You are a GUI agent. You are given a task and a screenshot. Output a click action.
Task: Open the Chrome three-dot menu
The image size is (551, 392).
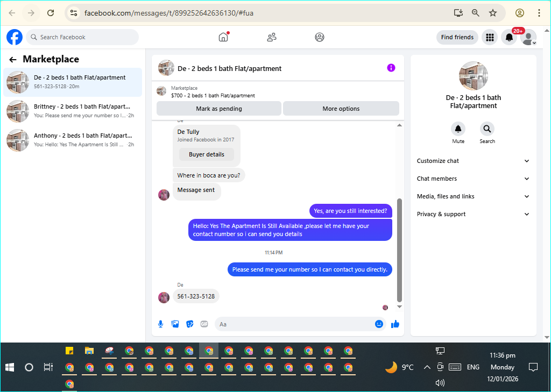pyautogui.click(x=539, y=13)
